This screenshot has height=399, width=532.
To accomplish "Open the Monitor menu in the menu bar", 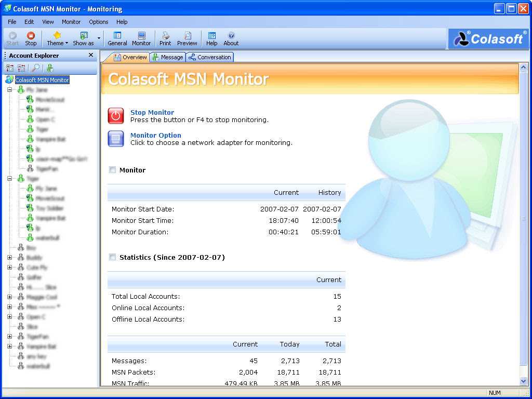I will 71,22.
